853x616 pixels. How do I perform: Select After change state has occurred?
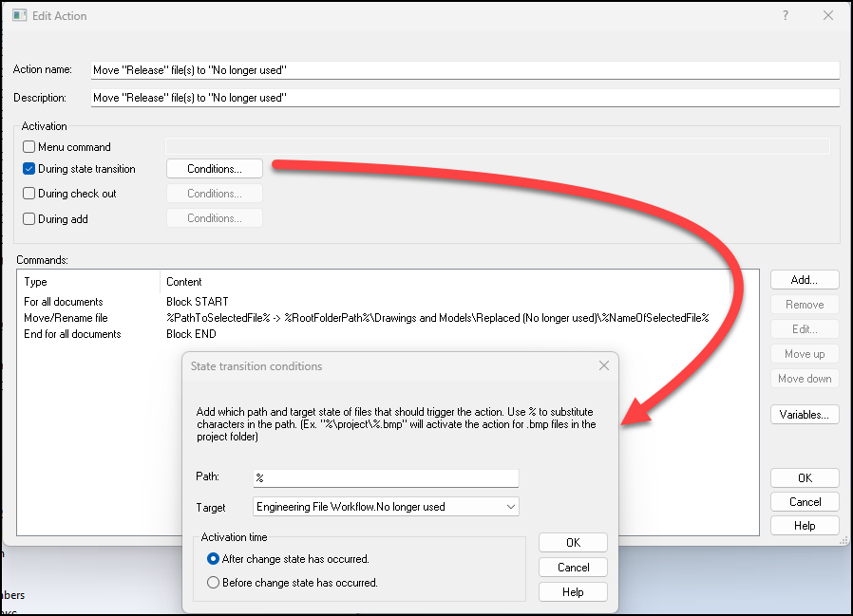pyautogui.click(x=214, y=559)
